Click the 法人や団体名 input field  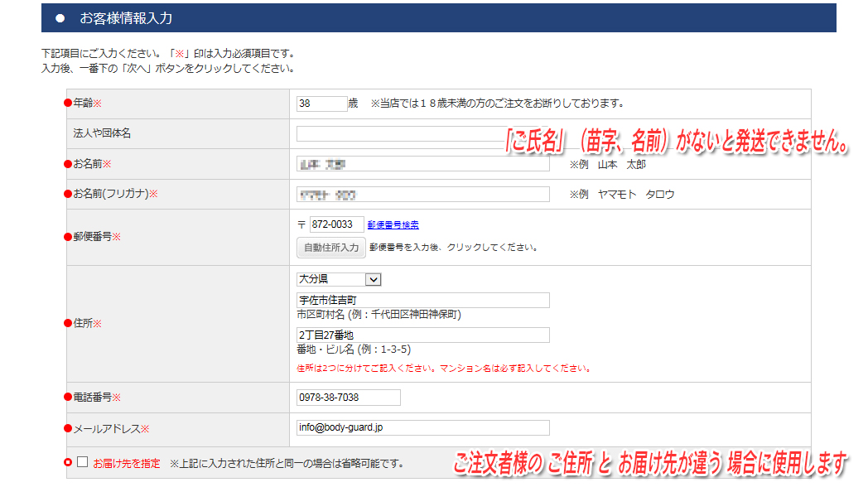(x=423, y=134)
